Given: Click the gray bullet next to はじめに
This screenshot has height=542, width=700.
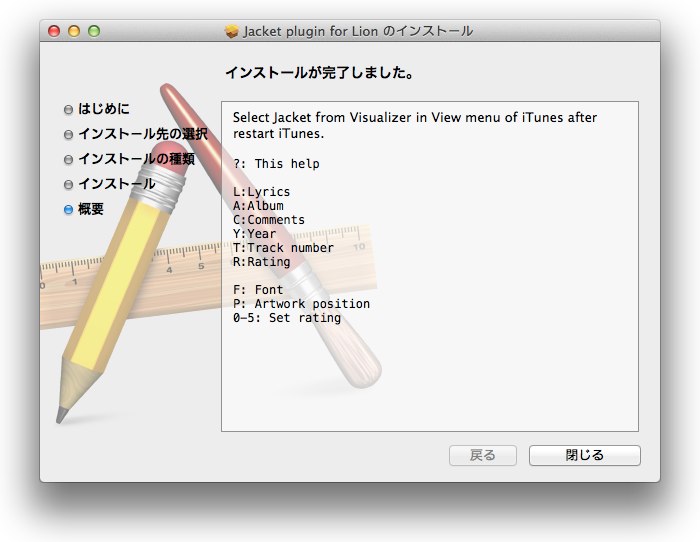Looking at the screenshot, I should 68,109.
